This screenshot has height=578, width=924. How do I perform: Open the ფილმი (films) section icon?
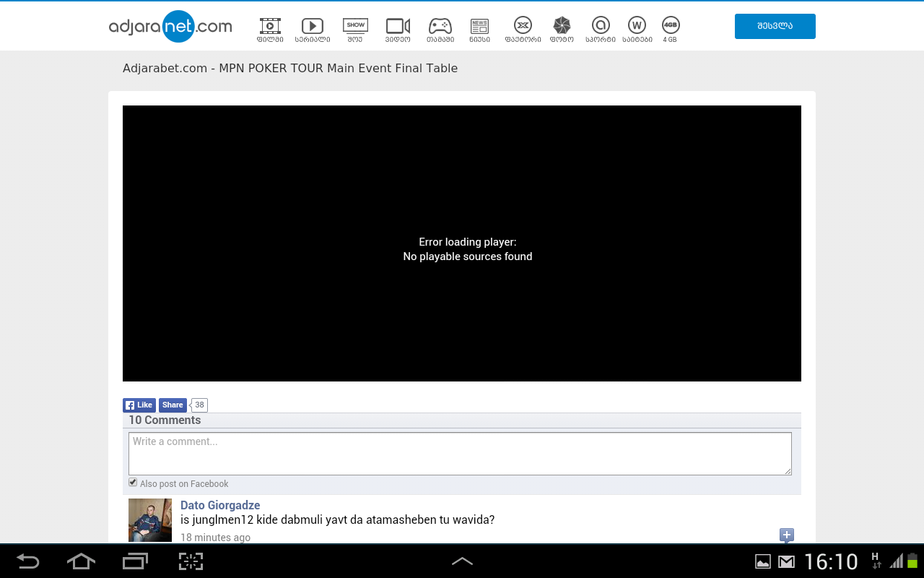(270, 26)
